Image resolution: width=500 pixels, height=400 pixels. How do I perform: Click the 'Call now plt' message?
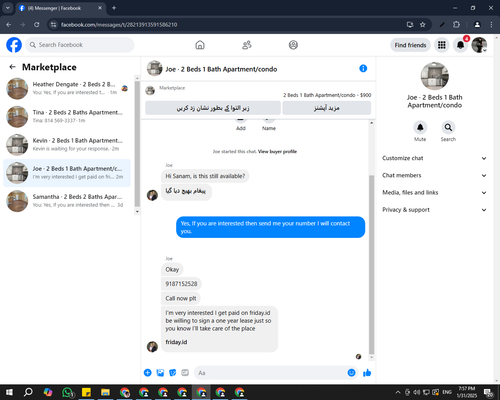pyautogui.click(x=181, y=298)
